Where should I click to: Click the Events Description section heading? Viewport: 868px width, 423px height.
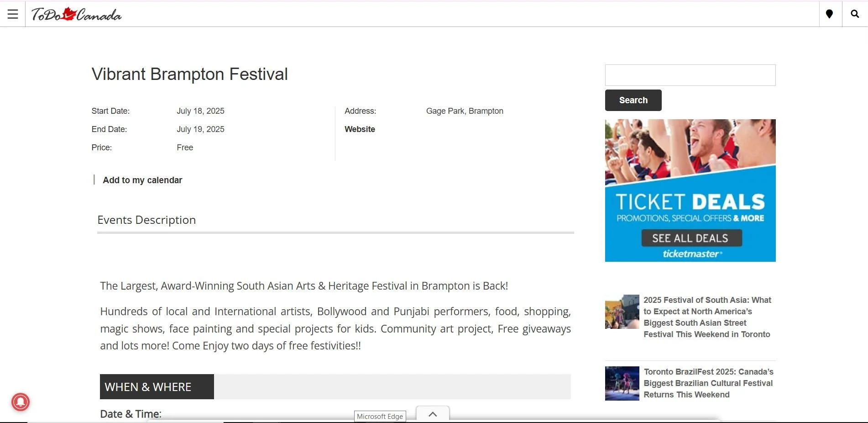point(146,220)
